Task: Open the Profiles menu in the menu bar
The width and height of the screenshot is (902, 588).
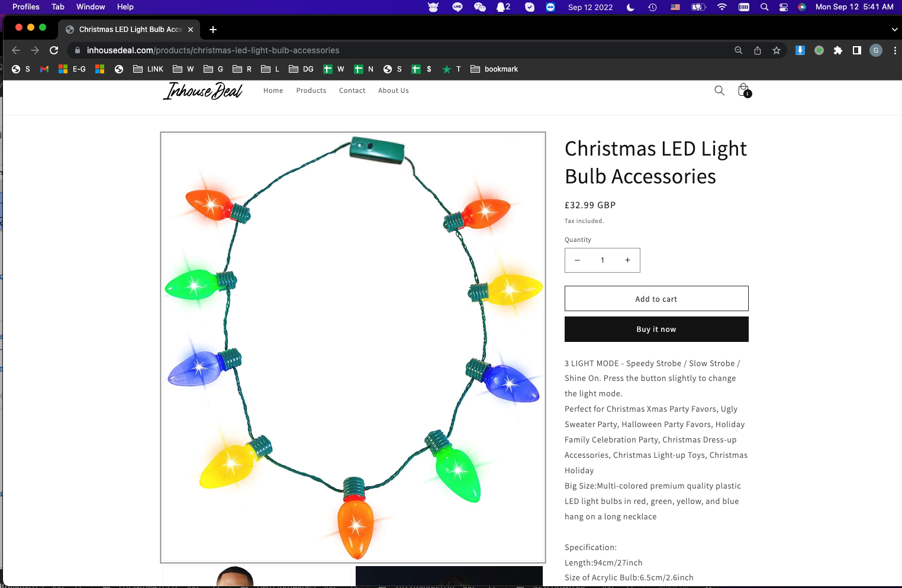Action: pos(26,7)
